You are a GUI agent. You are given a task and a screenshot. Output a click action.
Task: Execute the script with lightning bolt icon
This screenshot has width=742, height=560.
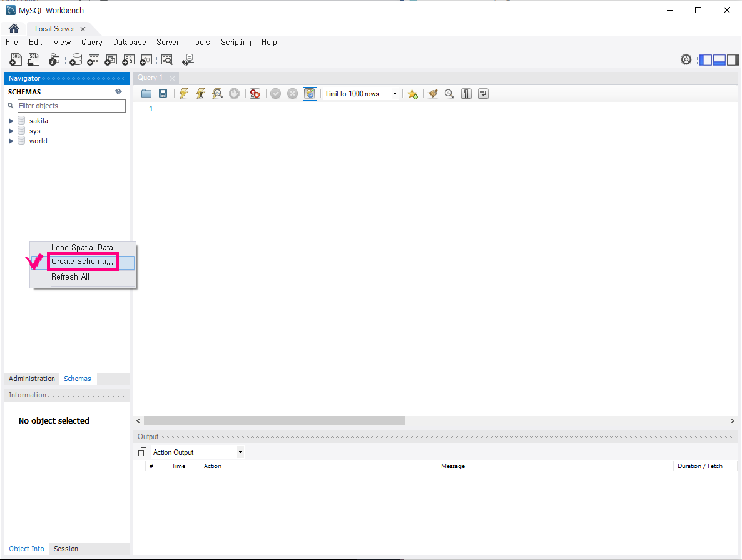coord(183,94)
